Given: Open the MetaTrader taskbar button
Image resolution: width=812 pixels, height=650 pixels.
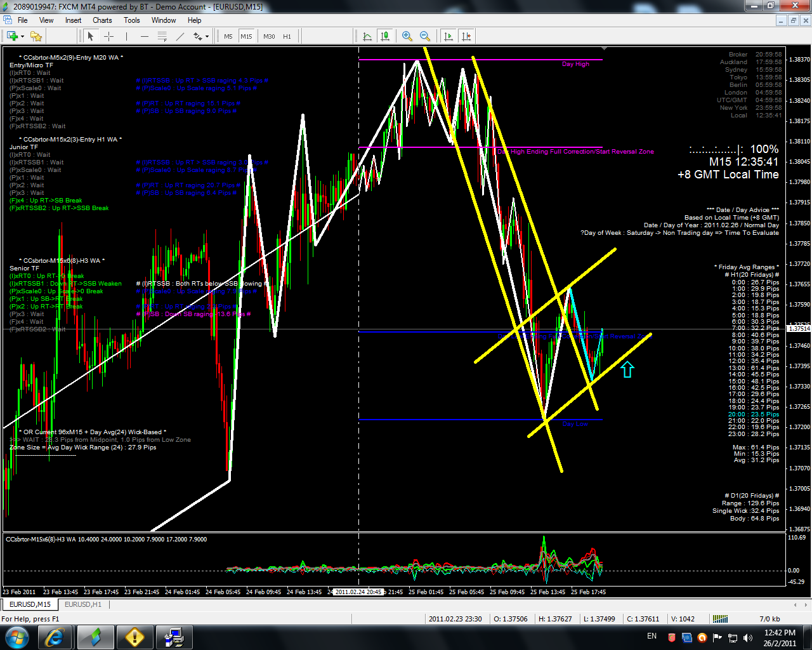Looking at the screenshot, I should pyautogui.click(x=95, y=637).
